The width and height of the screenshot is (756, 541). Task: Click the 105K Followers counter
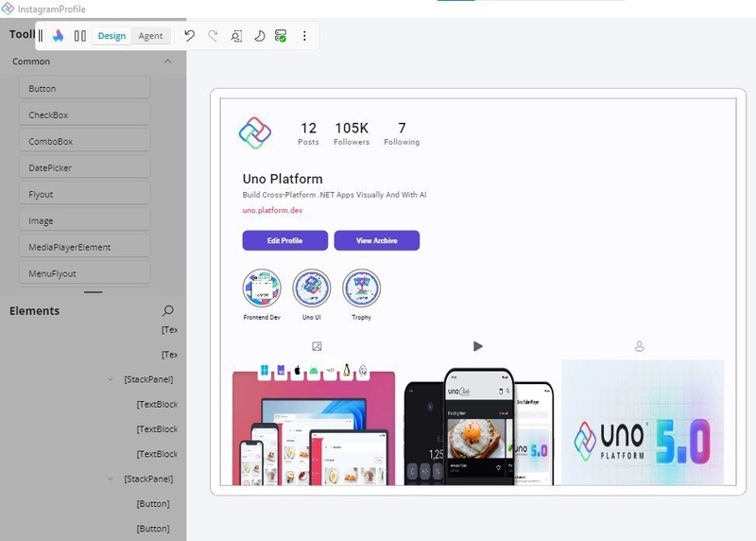tap(352, 133)
